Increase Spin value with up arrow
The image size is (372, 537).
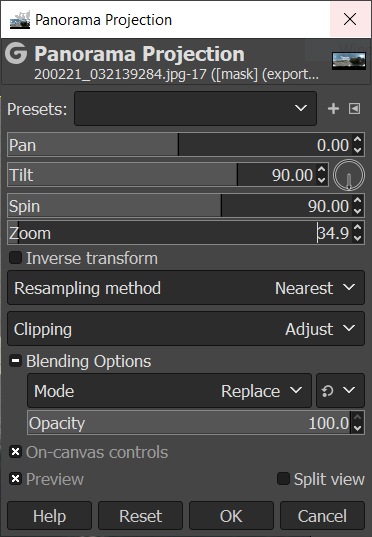pos(358,200)
